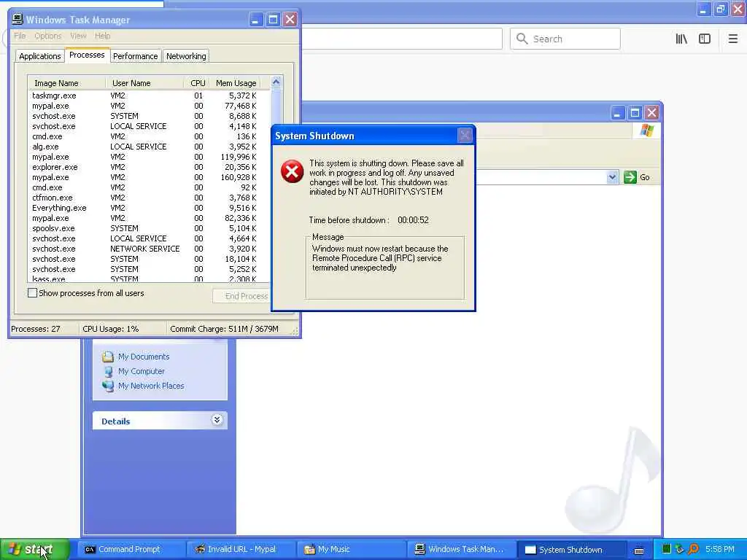Open Task Manager File menu
The height and width of the screenshot is (560, 747).
(x=20, y=36)
